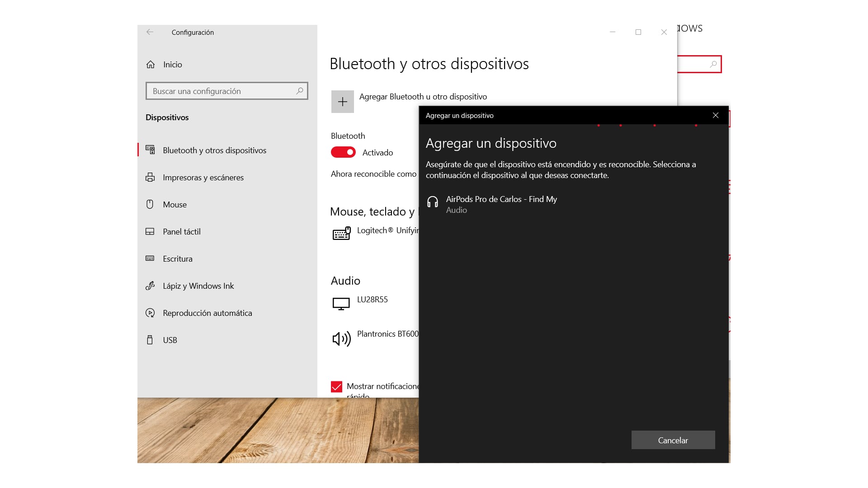Click the USB drive icon
This screenshot has width=868, height=488.
150,340
